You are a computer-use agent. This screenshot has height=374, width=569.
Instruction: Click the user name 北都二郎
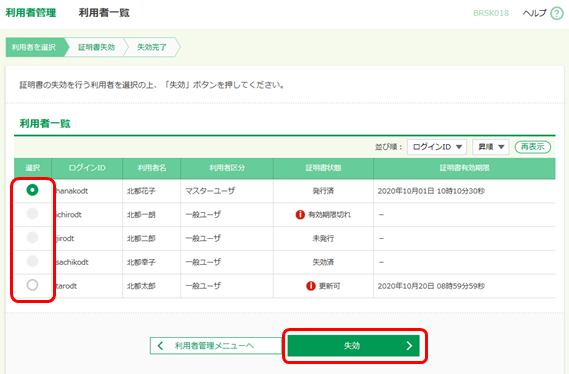141,238
